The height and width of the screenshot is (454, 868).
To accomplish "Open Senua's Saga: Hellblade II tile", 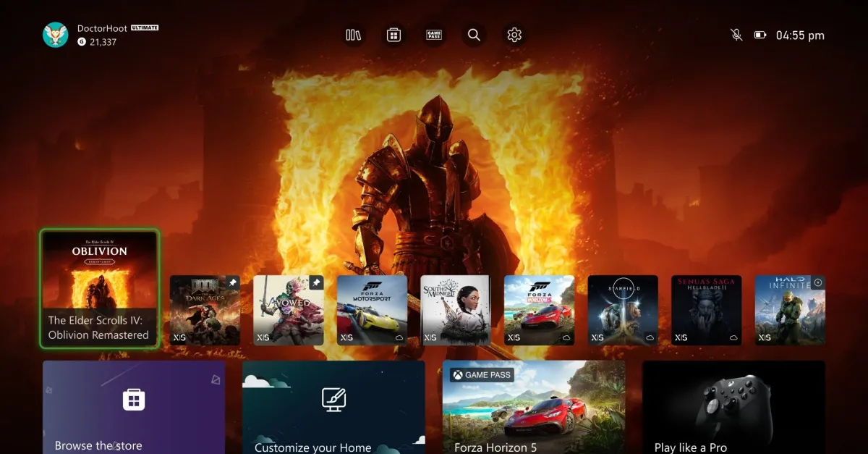I will (707, 310).
